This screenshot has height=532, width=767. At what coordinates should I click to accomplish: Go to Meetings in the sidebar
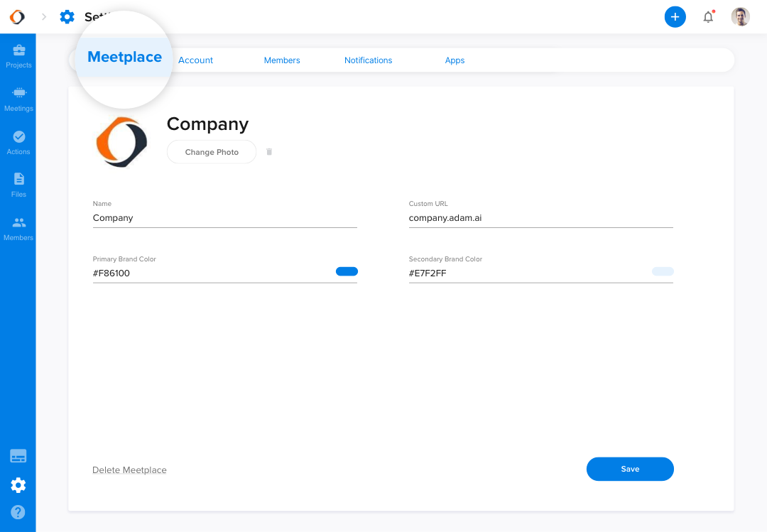(18, 99)
